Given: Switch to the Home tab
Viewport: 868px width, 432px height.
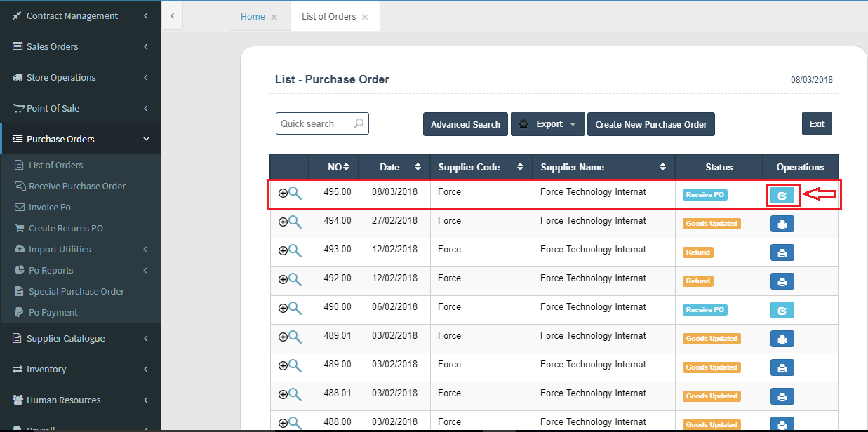Looking at the screenshot, I should [x=253, y=17].
